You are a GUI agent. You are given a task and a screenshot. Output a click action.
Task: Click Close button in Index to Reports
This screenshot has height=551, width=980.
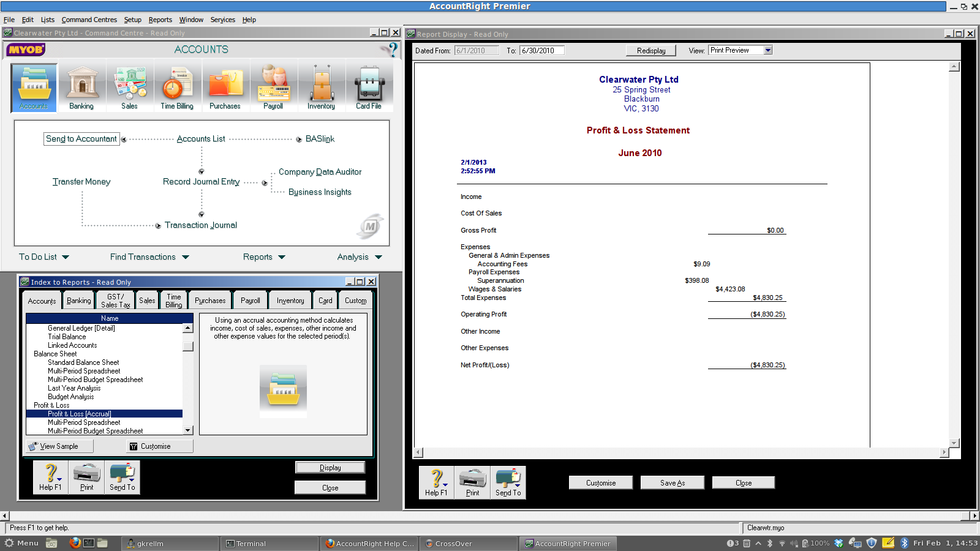(330, 488)
